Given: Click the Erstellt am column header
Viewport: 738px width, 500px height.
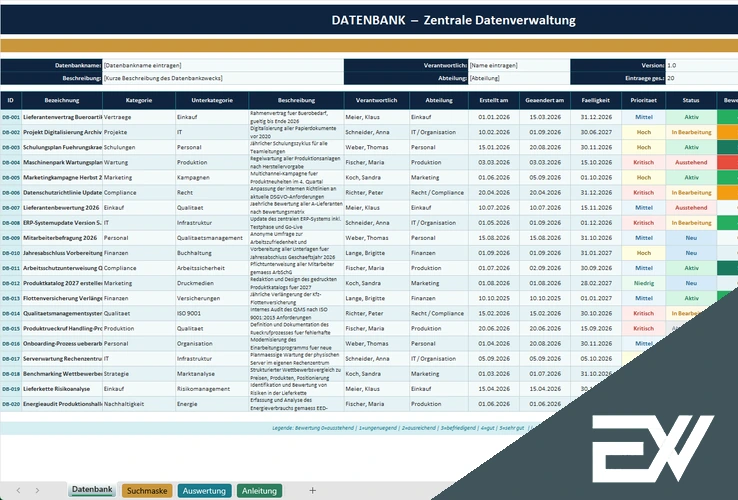Looking at the screenshot, I should [x=494, y=100].
